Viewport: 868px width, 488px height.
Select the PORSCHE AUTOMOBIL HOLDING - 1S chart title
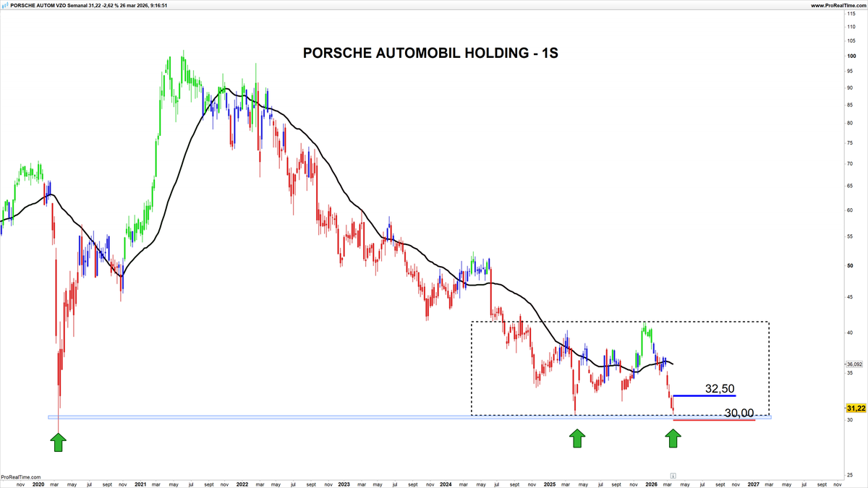tap(430, 53)
